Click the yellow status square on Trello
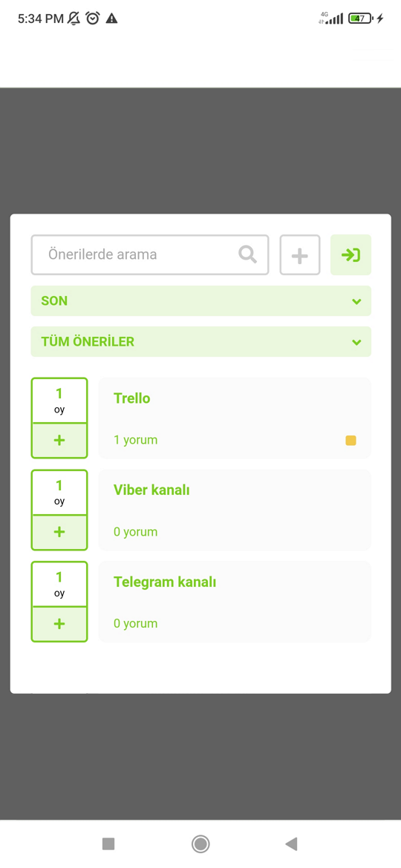The height and width of the screenshot is (868, 401). (351, 441)
